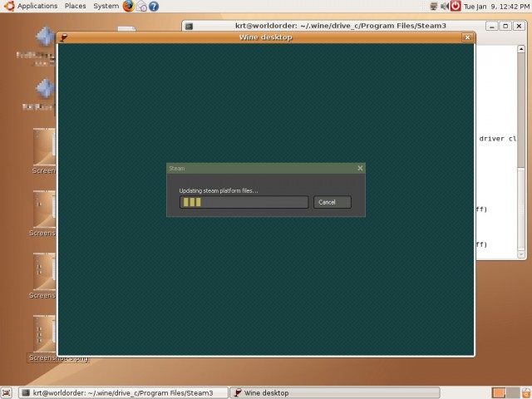Screen dimensions: 532x399
Task: Select the third Screenshot file thumbnail
Action: point(44,272)
